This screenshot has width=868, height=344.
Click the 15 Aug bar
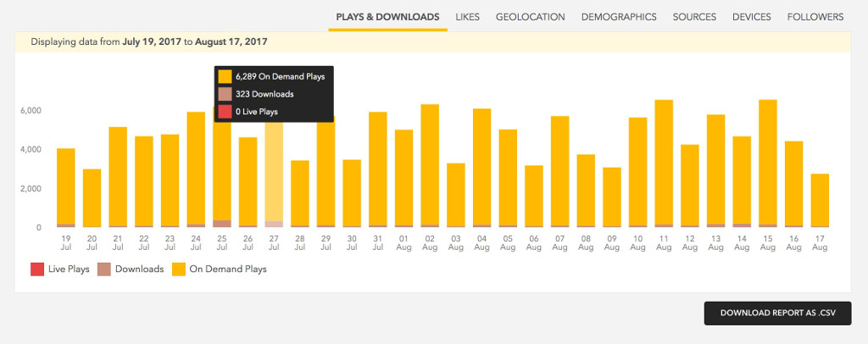click(768, 165)
